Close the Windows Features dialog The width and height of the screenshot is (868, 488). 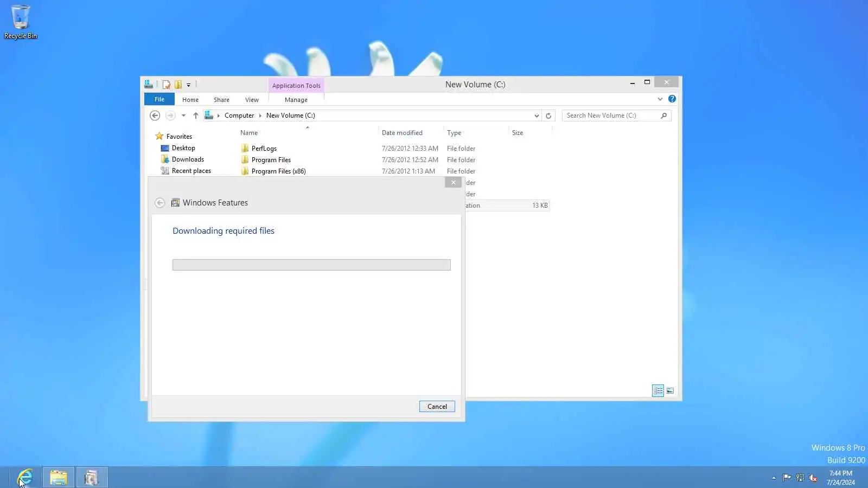coord(454,183)
